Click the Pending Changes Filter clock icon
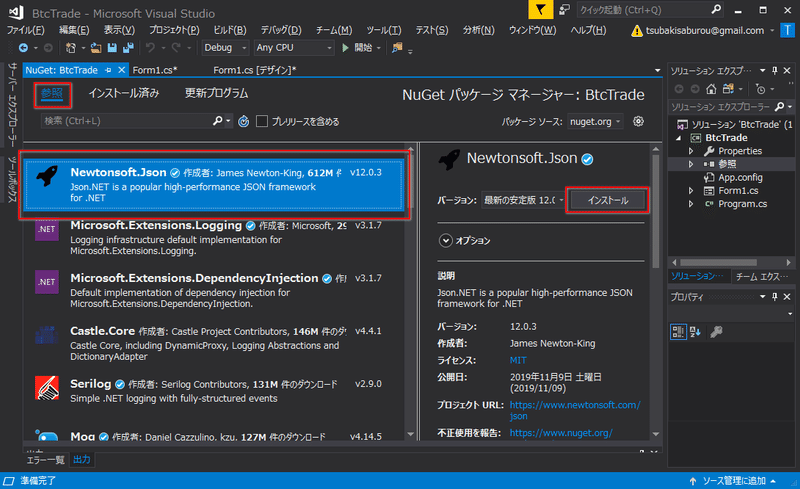 pyautogui.click(x=761, y=89)
